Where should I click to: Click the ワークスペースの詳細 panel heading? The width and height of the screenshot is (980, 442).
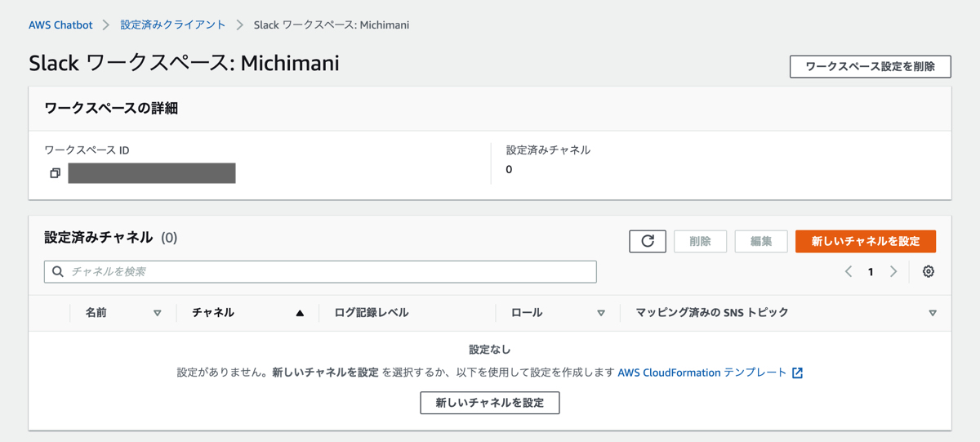(111, 108)
